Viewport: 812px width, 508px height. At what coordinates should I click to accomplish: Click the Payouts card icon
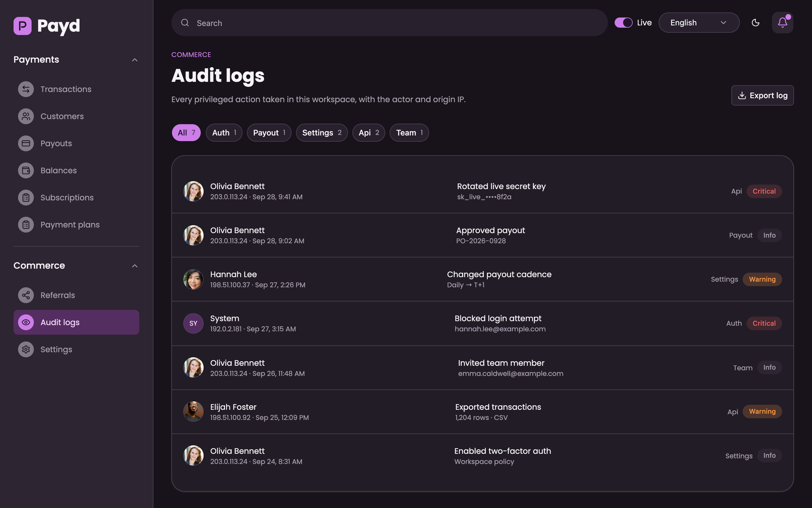(26, 143)
